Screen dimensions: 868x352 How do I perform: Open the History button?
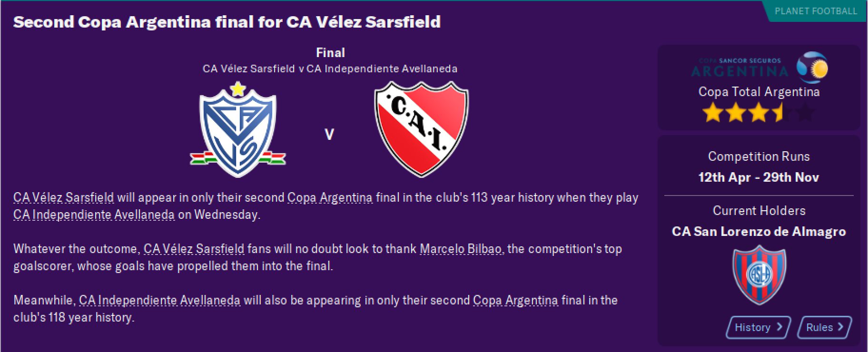click(x=759, y=327)
